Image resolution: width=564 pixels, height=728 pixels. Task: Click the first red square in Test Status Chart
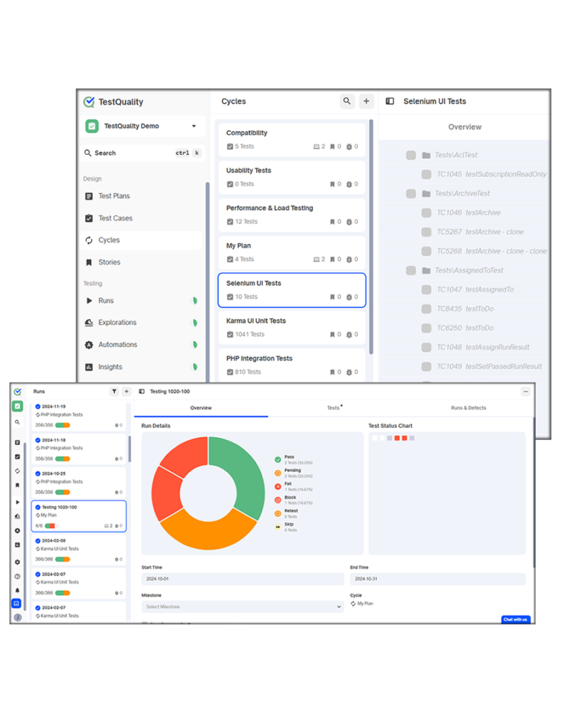pos(397,438)
